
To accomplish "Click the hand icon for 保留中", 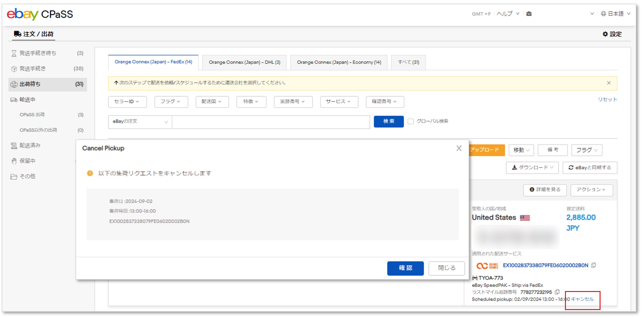I will [14, 161].
